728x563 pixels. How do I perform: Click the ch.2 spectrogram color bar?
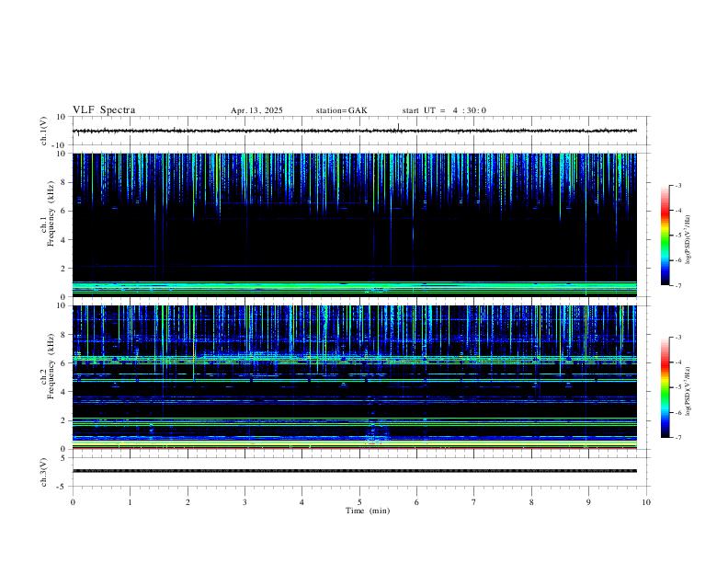(x=665, y=387)
